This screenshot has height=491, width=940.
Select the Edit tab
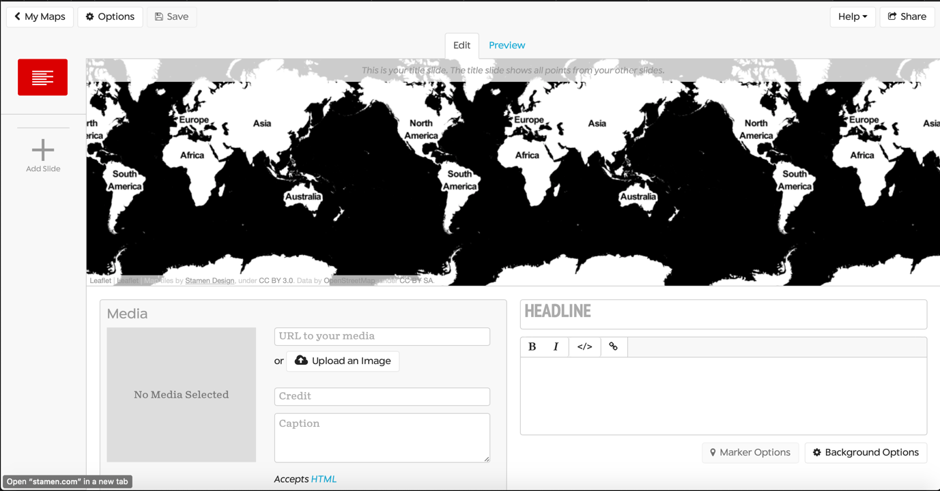click(461, 45)
